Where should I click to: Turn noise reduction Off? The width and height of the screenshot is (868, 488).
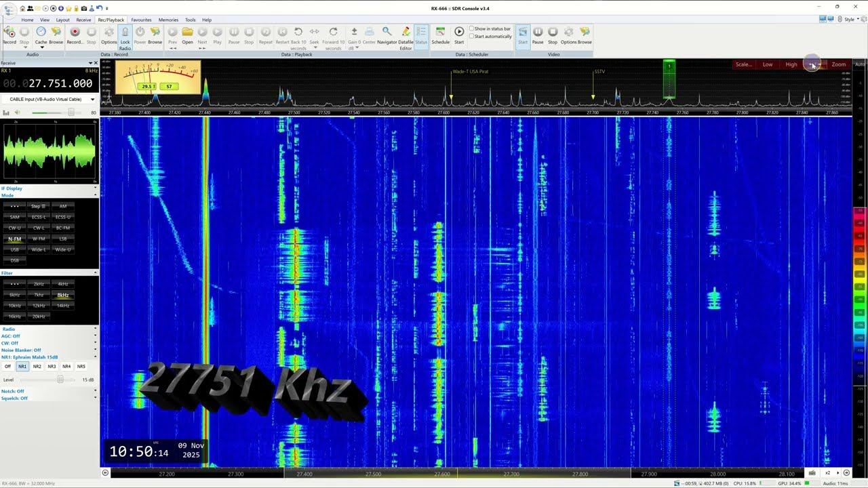7,367
